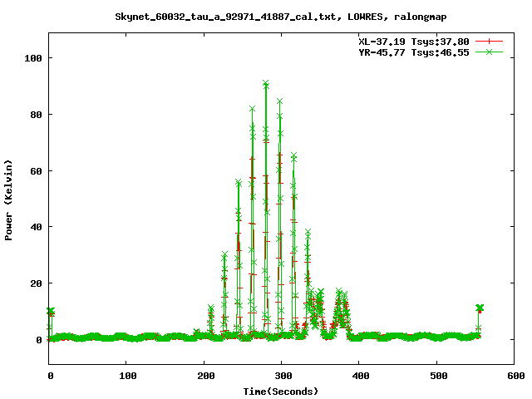Image resolution: width=532 pixels, height=399 pixels.
Task: Click the x-axis tick label 300
Action: click(283, 376)
